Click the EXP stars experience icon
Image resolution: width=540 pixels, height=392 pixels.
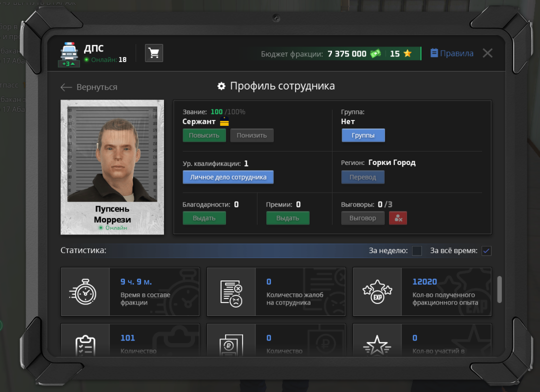pos(377,291)
